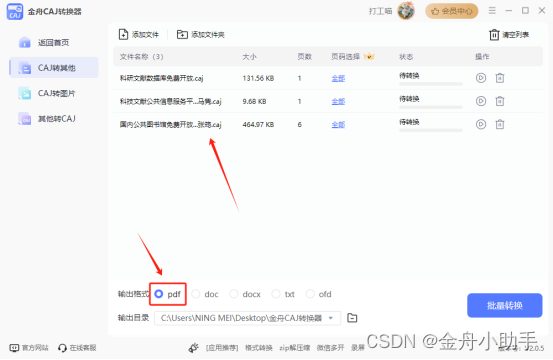Open the 录屏 recommended app link
The image size is (553, 360).
point(358,348)
